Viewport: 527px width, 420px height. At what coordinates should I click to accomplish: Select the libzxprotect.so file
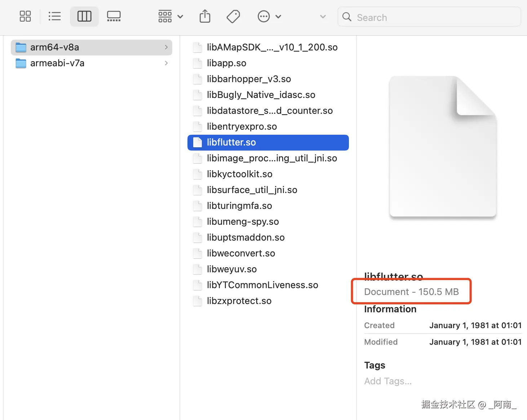[x=239, y=301]
